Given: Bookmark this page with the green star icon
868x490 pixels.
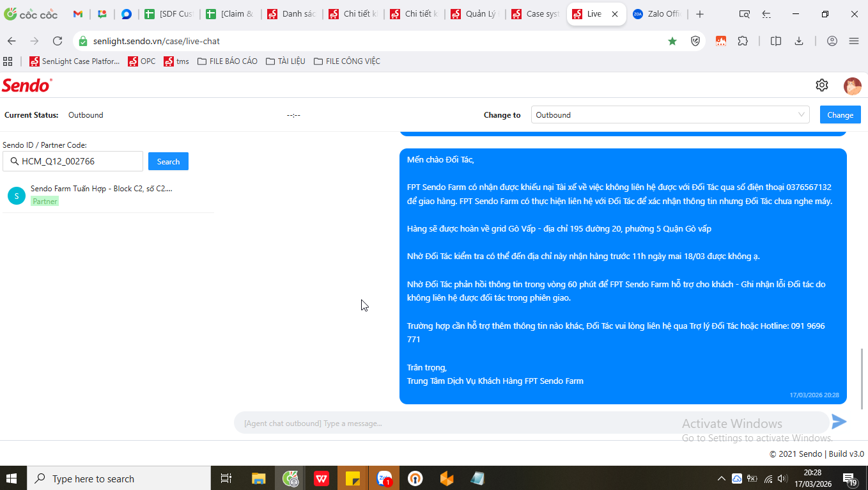Looking at the screenshot, I should click(x=672, y=41).
